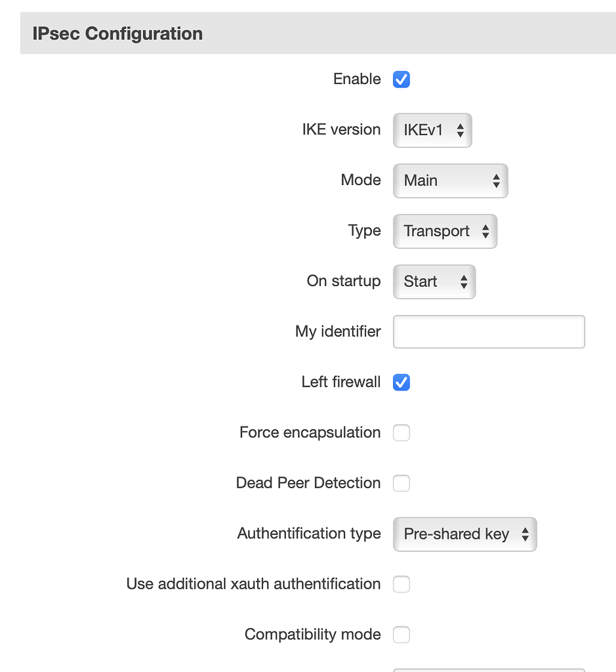This screenshot has width=616, height=672.
Task: Open the IKE version dropdown
Action: [432, 130]
